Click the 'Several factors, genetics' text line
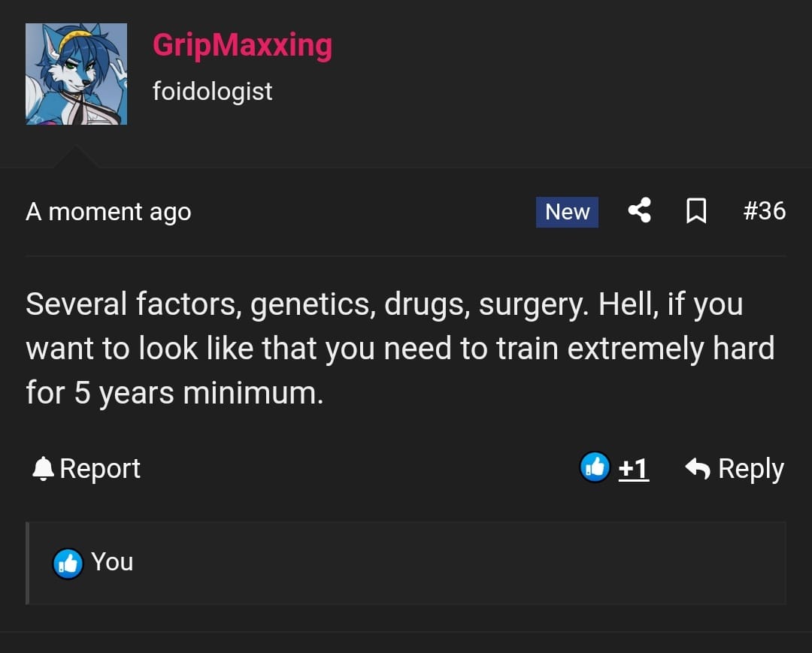The image size is (812, 653). tap(384, 304)
